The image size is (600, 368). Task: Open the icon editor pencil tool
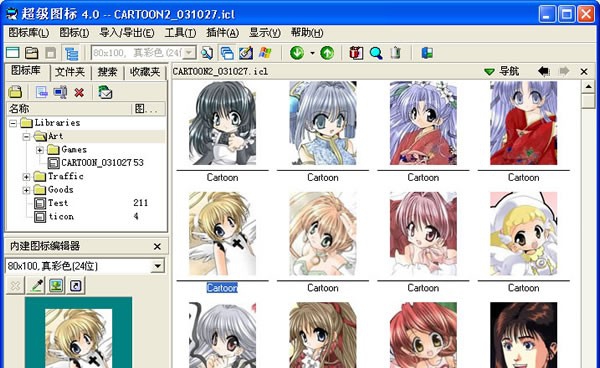[x=246, y=53]
